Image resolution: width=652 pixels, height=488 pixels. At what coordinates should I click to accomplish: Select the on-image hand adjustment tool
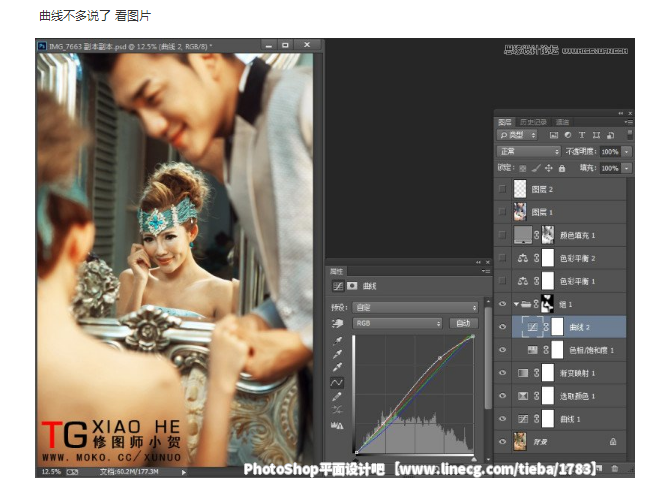click(x=337, y=323)
